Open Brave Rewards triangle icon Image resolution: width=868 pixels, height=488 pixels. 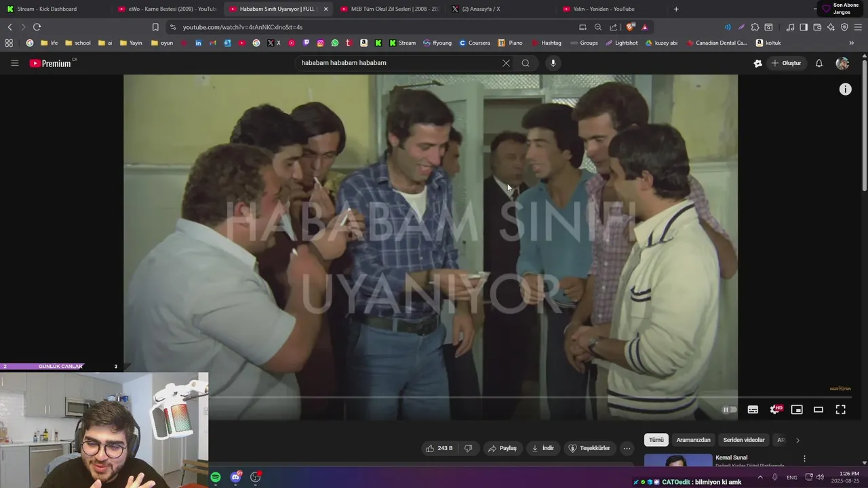(x=644, y=27)
